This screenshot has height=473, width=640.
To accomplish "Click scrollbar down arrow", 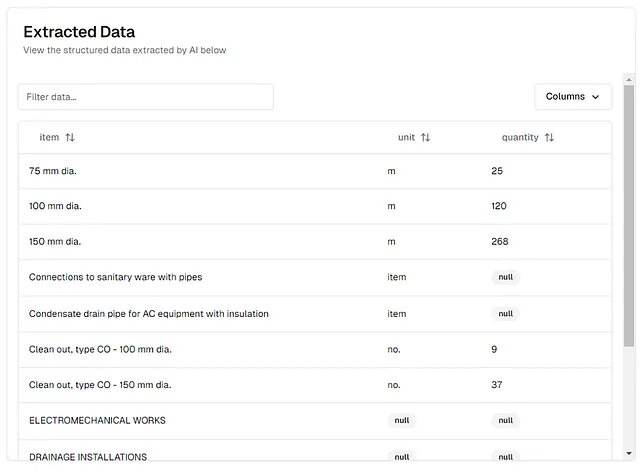I will pyautogui.click(x=629, y=453).
